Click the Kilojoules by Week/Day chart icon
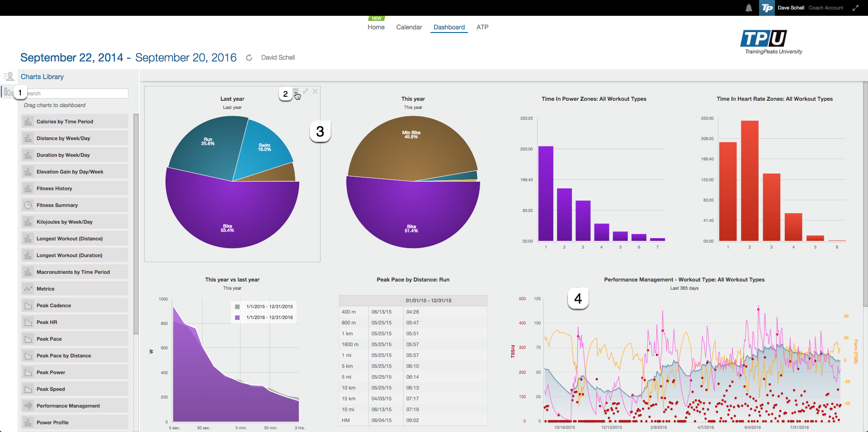Screen dimensions: 868x432 [x=28, y=222]
